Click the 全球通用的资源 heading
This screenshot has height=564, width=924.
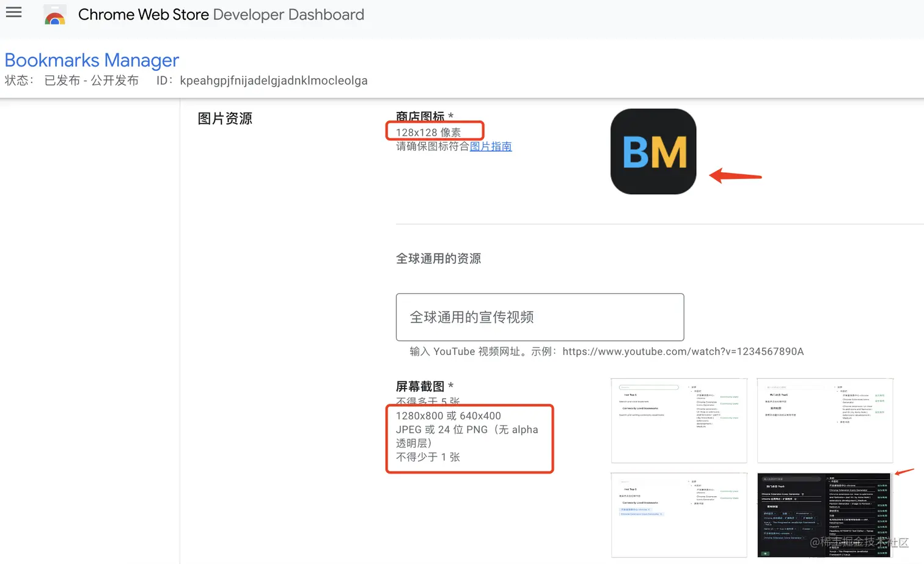(438, 258)
